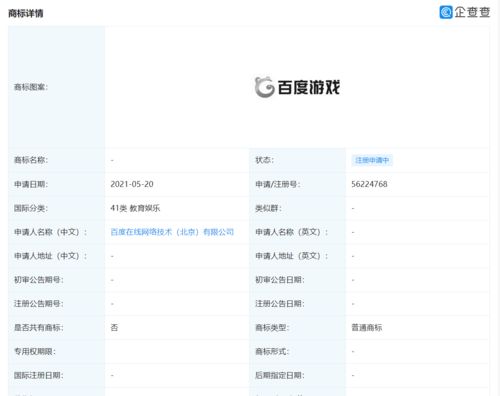Click the 商标形式 label
This screenshot has height=396, width=500.
pos(272,352)
